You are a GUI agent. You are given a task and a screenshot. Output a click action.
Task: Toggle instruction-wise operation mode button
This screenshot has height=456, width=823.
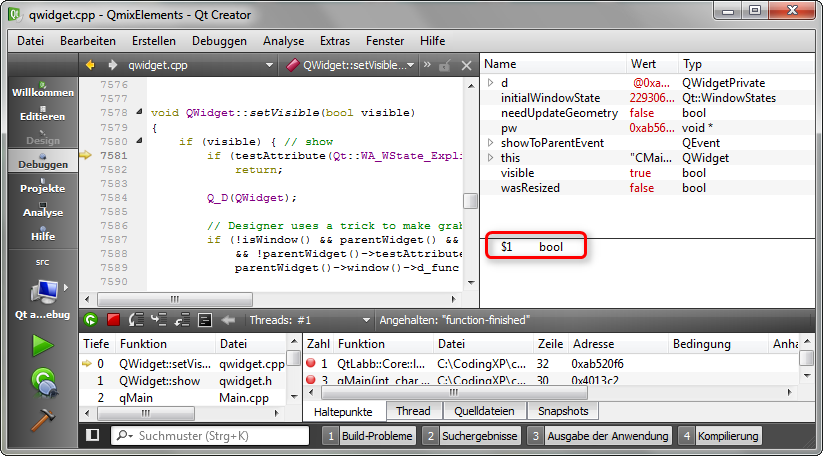click(x=204, y=320)
